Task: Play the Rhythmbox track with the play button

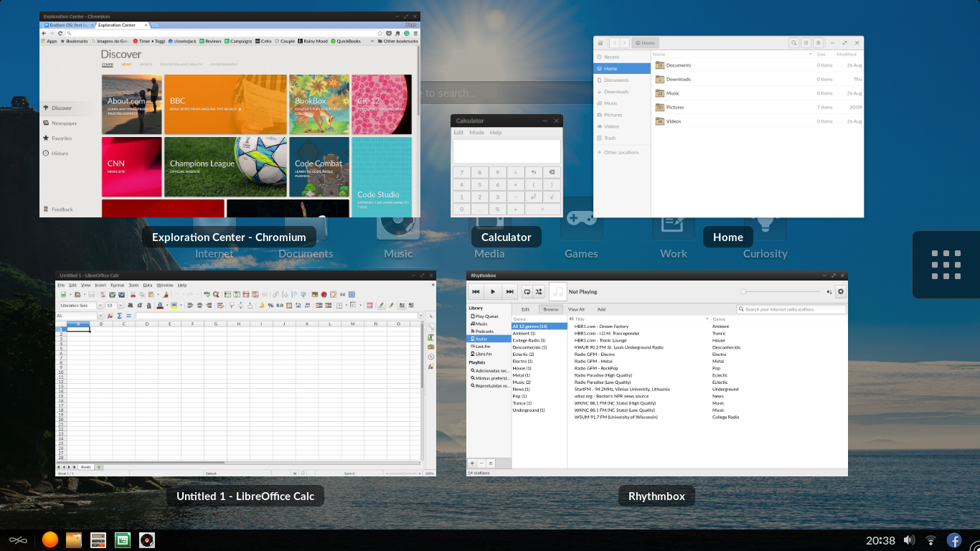Action: pos(493,291)
